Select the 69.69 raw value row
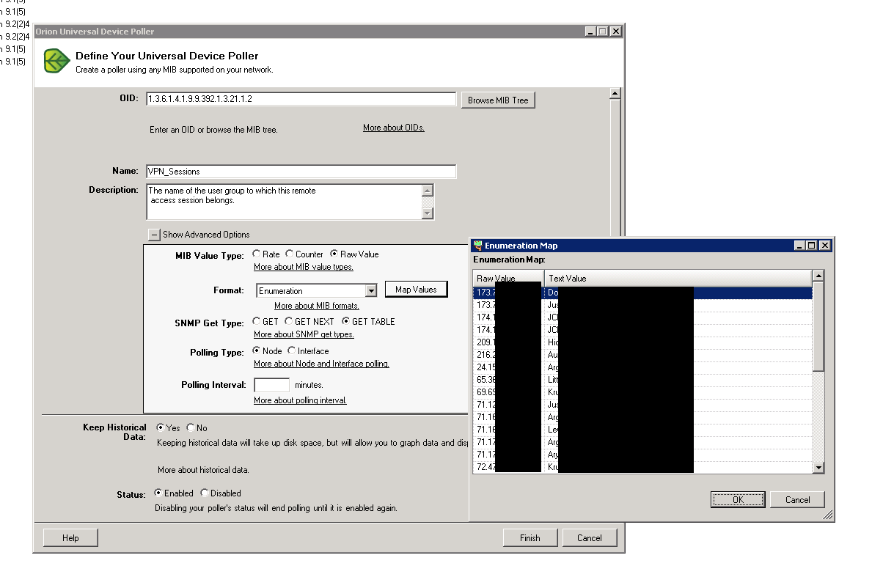This screenshot has height=588, width=872. (642, 392)
